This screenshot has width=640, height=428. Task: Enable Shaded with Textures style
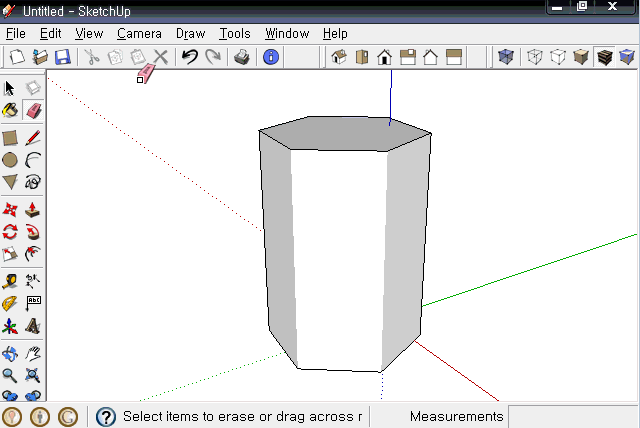pos(604,57)
